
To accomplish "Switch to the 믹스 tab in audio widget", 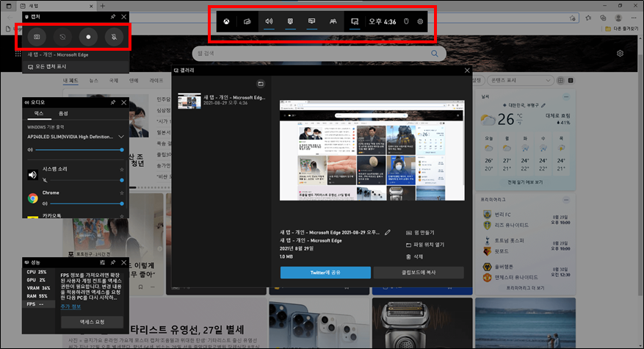I will point(39,113).
